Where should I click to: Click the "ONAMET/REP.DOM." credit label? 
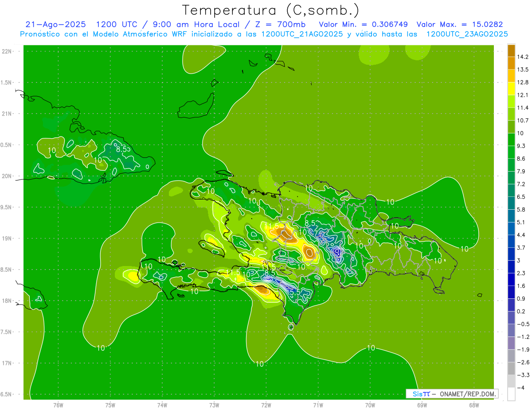[x=468, y=394]
